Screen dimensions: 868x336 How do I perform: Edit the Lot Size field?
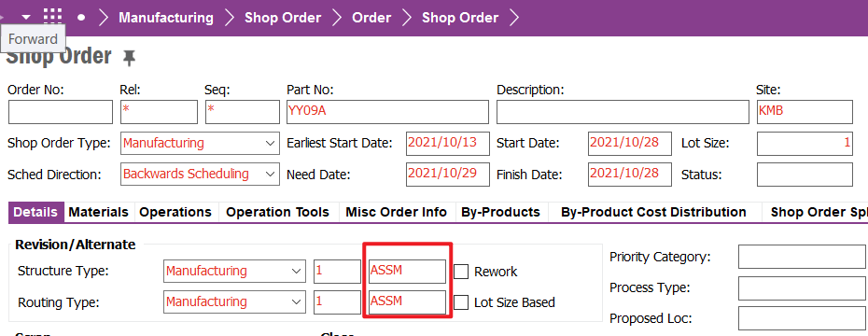coord(805,144)
